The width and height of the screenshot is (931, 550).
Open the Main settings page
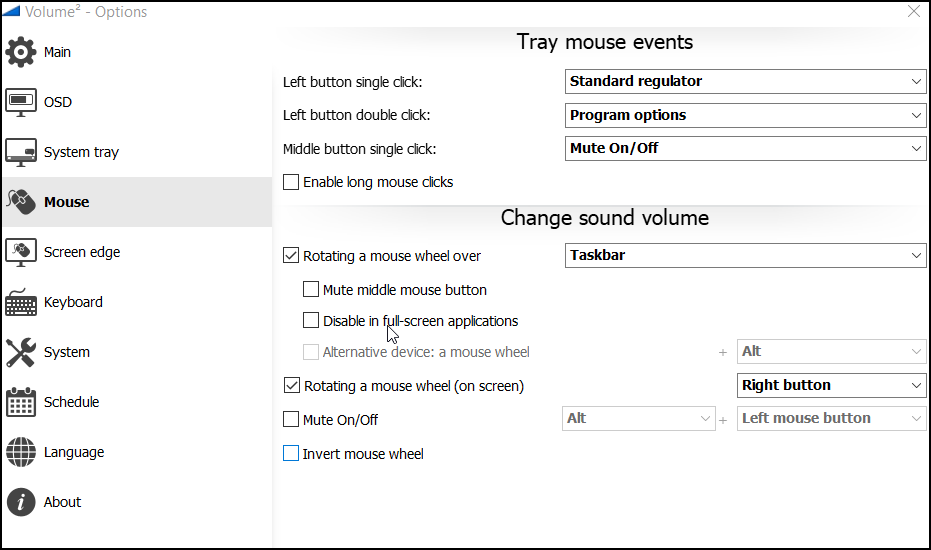(57, 52)
